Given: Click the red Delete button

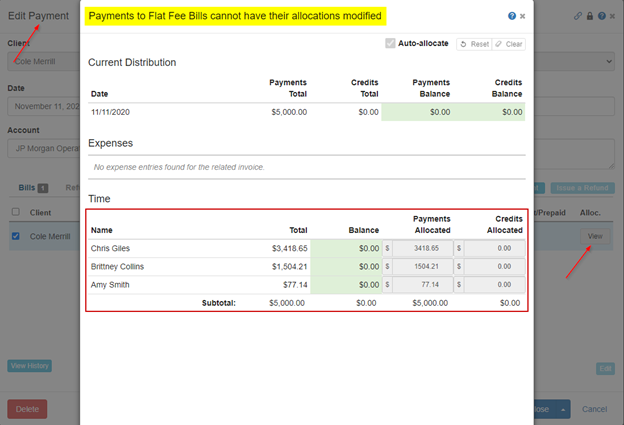Looking at the screenshot, I should coord(27,409).
